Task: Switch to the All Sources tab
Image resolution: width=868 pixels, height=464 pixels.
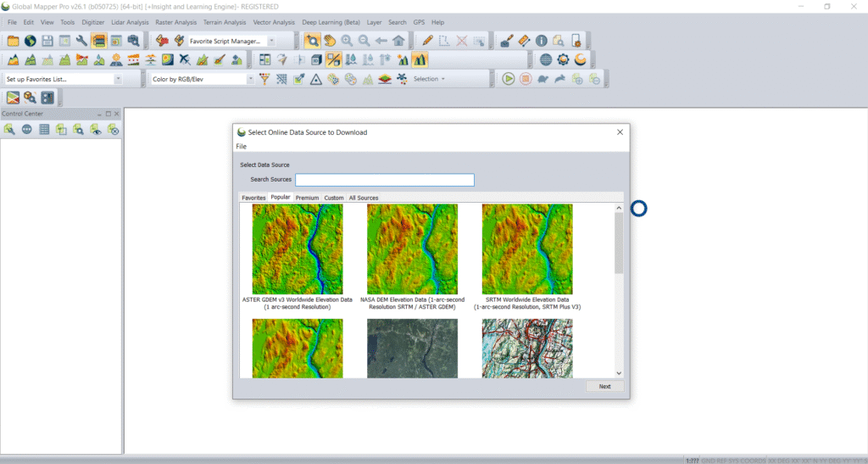Action: point(364,198)
